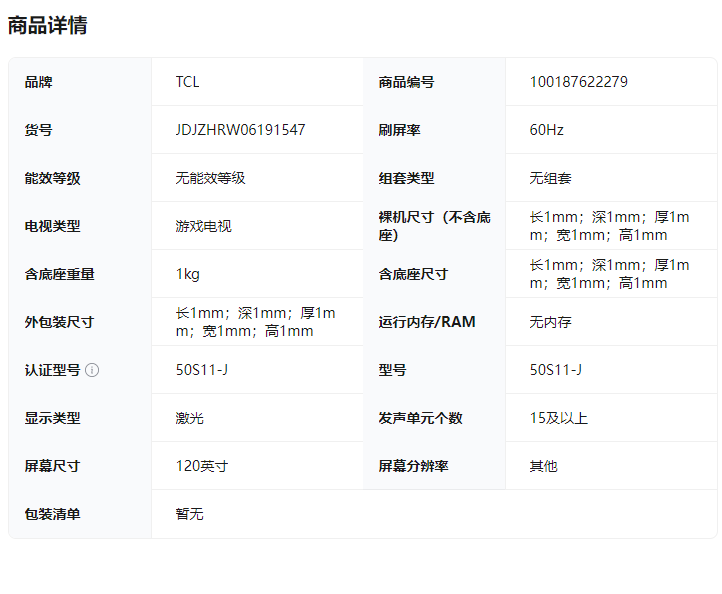Click the info icon beside 认证型号

(x=92, y=370)
